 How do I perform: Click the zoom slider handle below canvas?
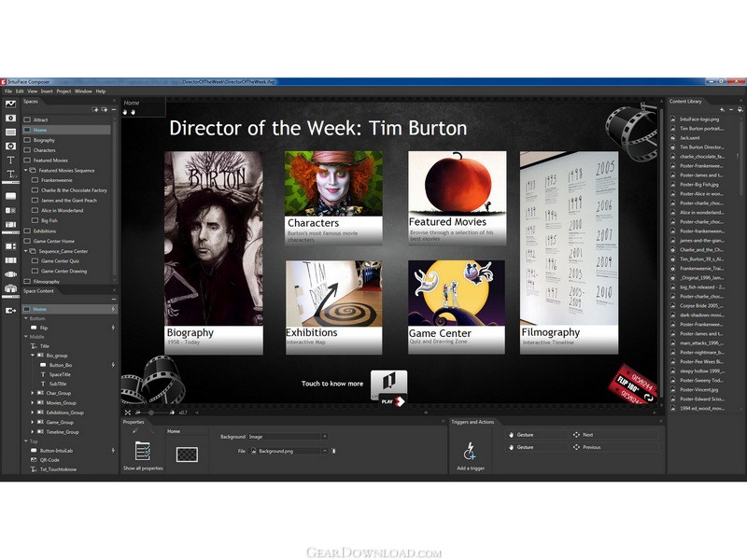(x=151, y=413)
